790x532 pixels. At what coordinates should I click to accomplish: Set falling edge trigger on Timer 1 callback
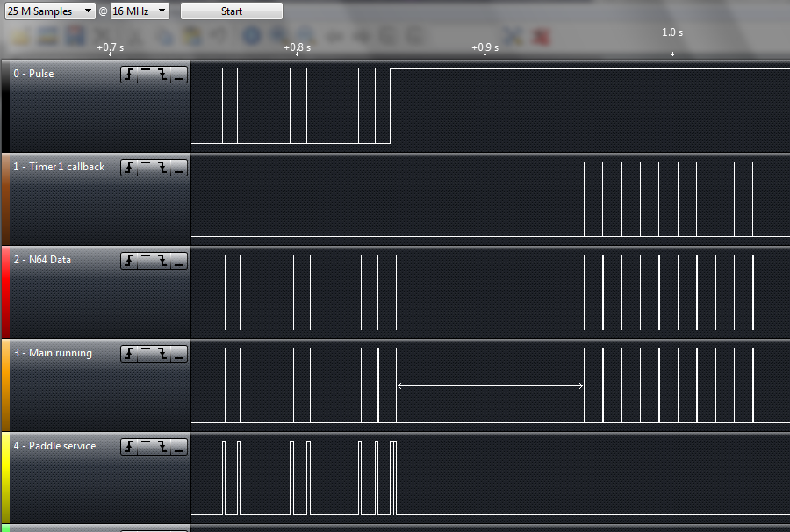(162, 168)
